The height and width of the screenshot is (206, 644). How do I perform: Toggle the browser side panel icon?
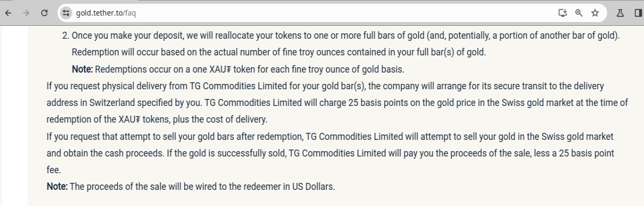(637, 13)
